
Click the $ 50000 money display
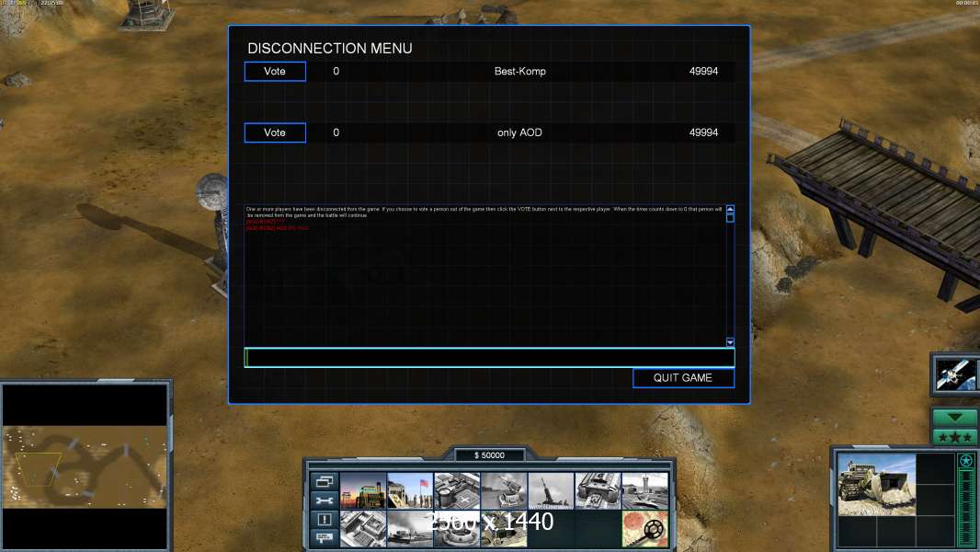click(489, 455)
